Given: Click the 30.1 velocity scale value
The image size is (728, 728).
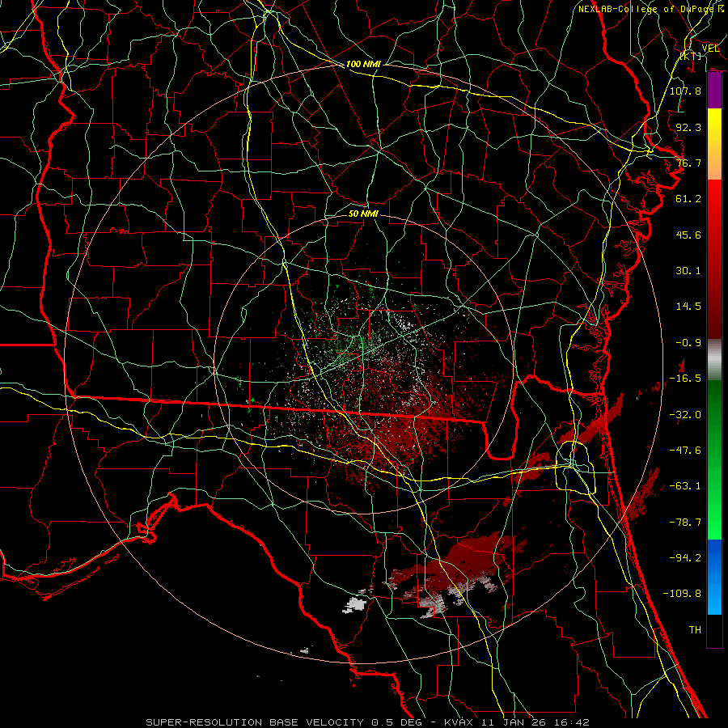Looking at the screenshot, I should (x=688, y=271).
